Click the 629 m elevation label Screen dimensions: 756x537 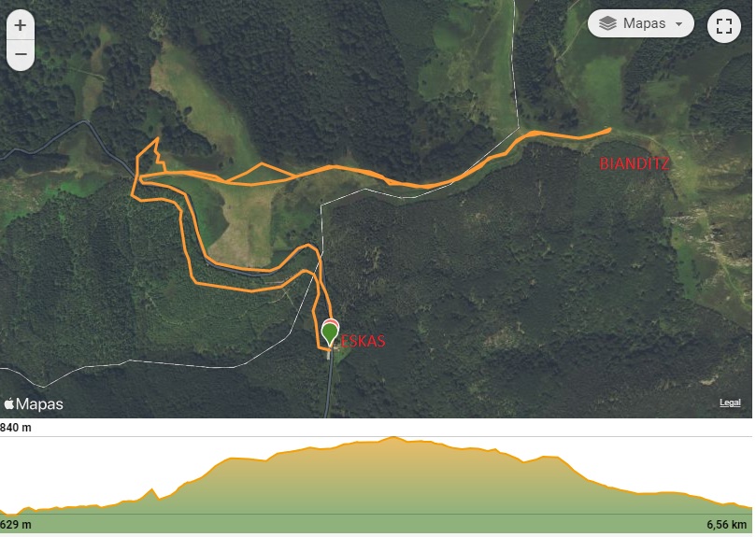click(x=16, y=525)
